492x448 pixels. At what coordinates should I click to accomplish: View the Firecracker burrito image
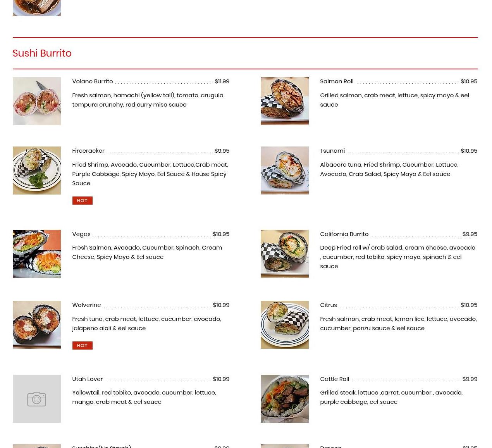[x=37, y=171]
